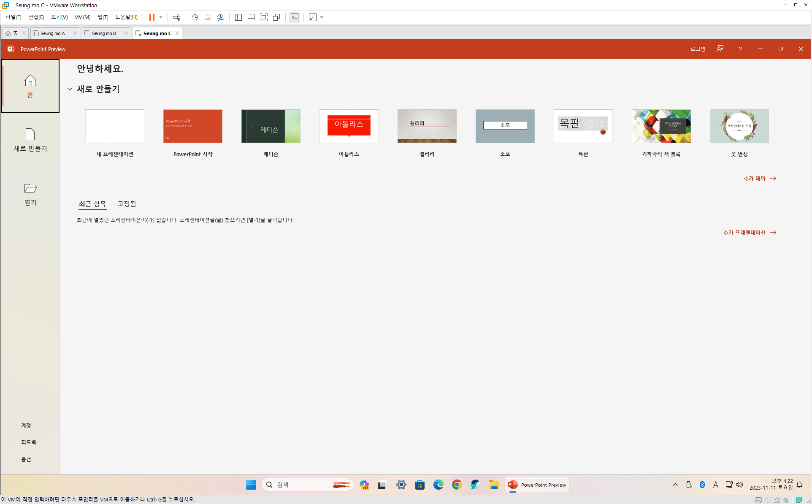
Task: Enter full screen mode icon in VMware
Action: 264,17
